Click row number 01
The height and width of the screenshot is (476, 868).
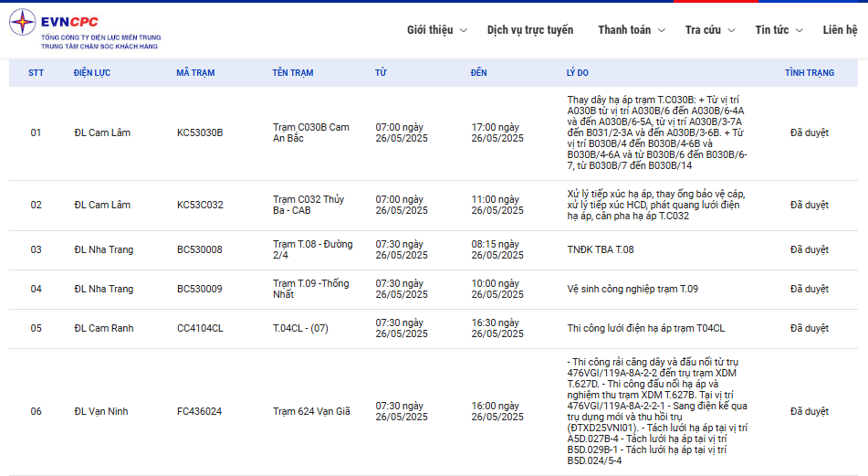36,132
